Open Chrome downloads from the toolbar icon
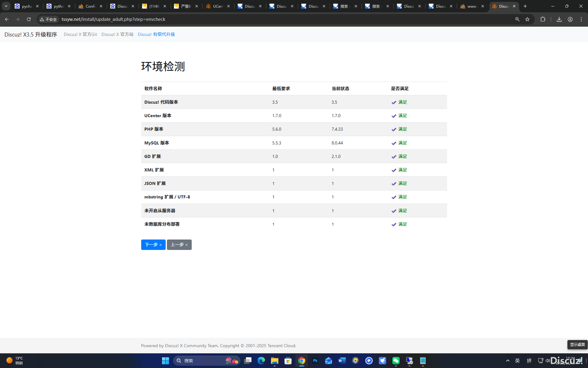 coord(559,19)
